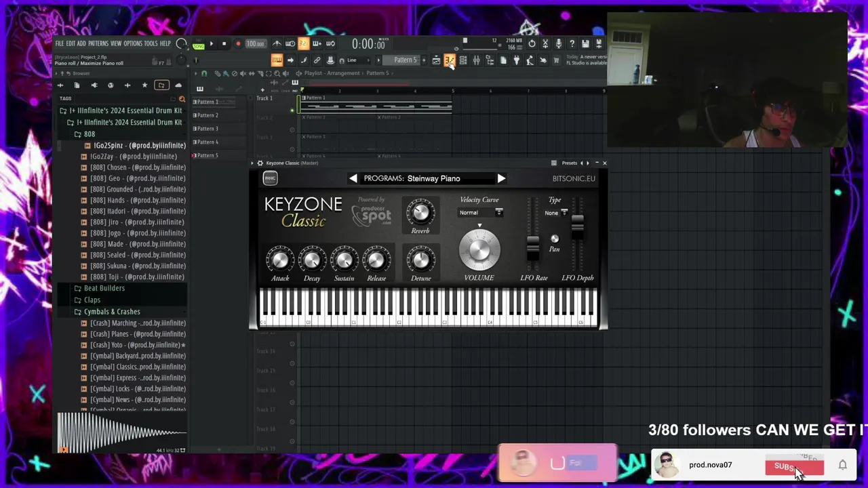The image size is (868, 488).
Task: Toggle the highlighted recording countdown button
Action: [x=303, y=44]
